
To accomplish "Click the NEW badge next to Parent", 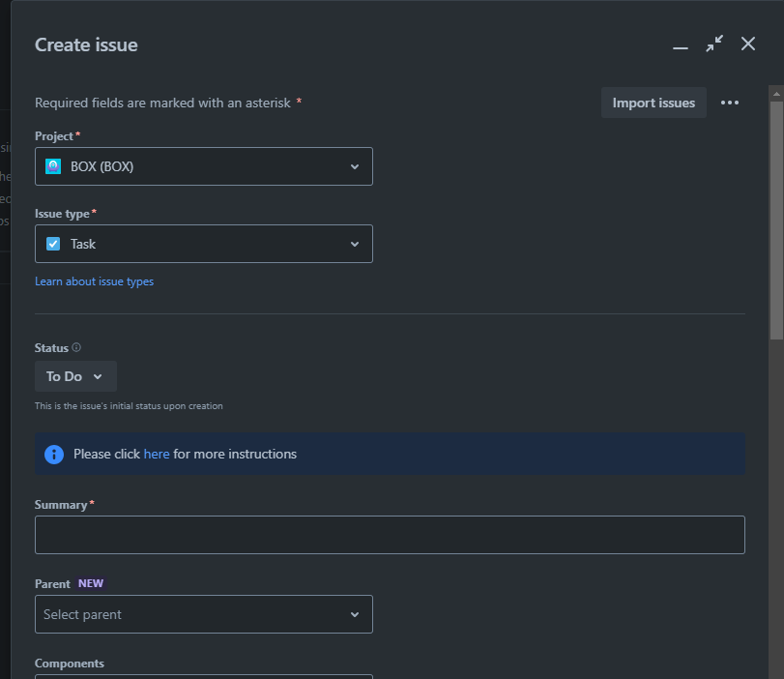I will coord(91,583).
